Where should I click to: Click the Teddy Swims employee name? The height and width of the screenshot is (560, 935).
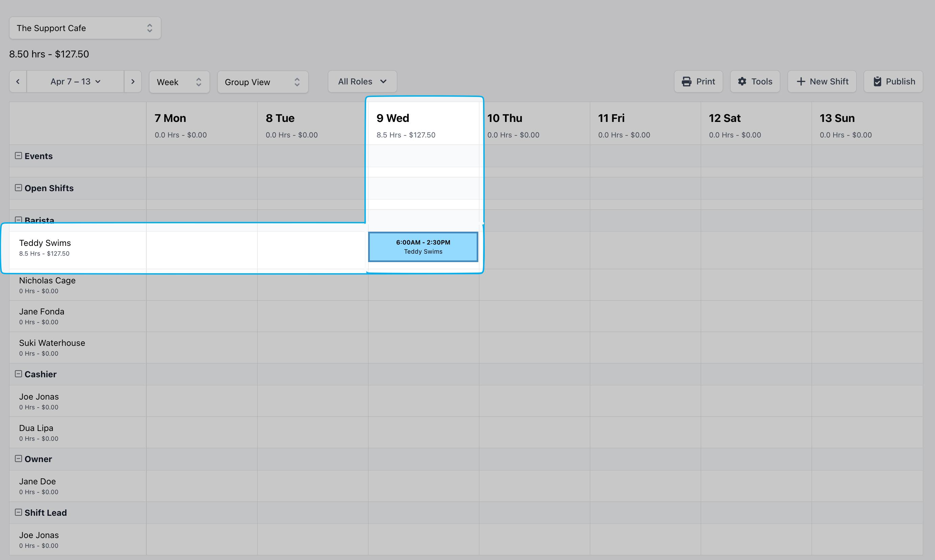pyautogui.click(x=45, y=243)
